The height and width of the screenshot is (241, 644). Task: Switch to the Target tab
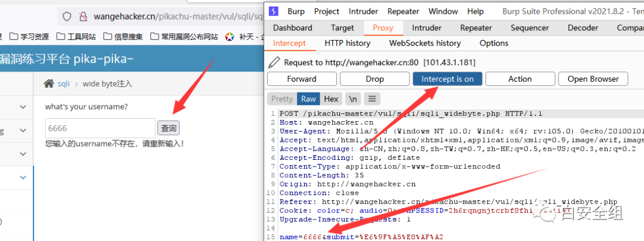pos(342,28)
